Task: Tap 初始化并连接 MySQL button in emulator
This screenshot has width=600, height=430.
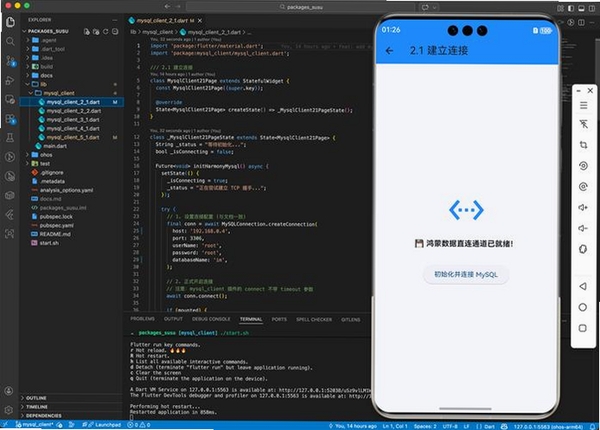Action: [x=466, y=274]
